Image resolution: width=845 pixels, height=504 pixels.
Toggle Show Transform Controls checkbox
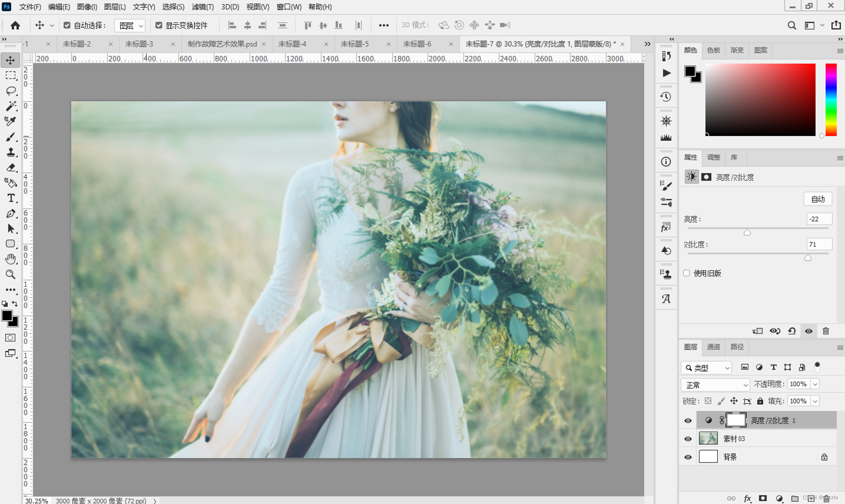coord(159,25)
